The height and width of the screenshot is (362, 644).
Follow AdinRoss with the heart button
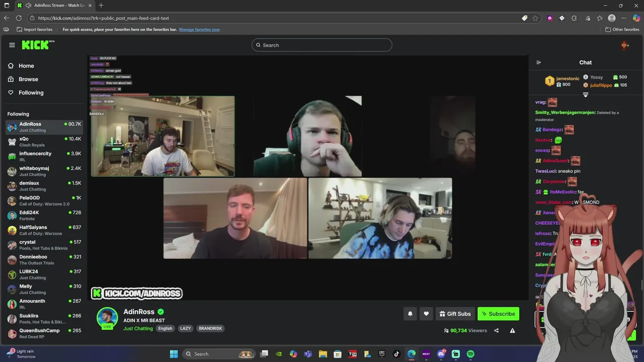(426, 314)
